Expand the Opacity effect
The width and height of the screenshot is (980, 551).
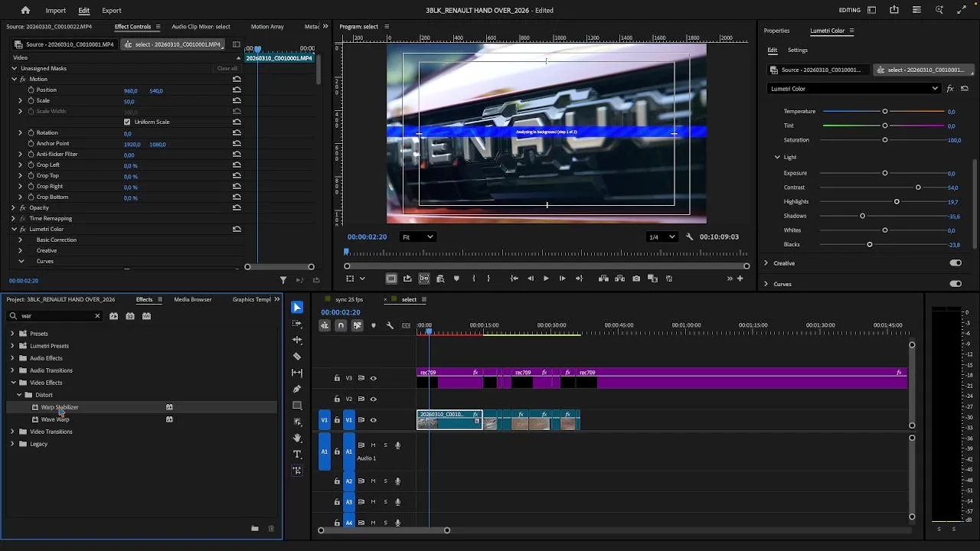point(13,207)
